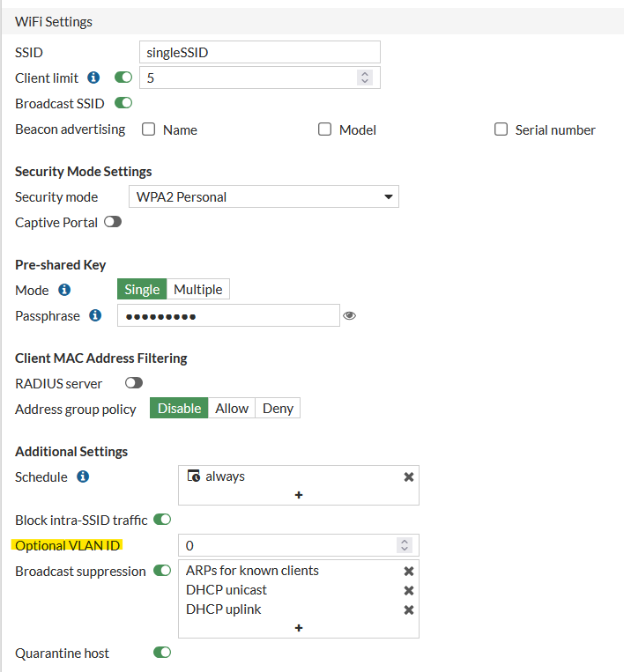Click the Client limit info icon

94,78
